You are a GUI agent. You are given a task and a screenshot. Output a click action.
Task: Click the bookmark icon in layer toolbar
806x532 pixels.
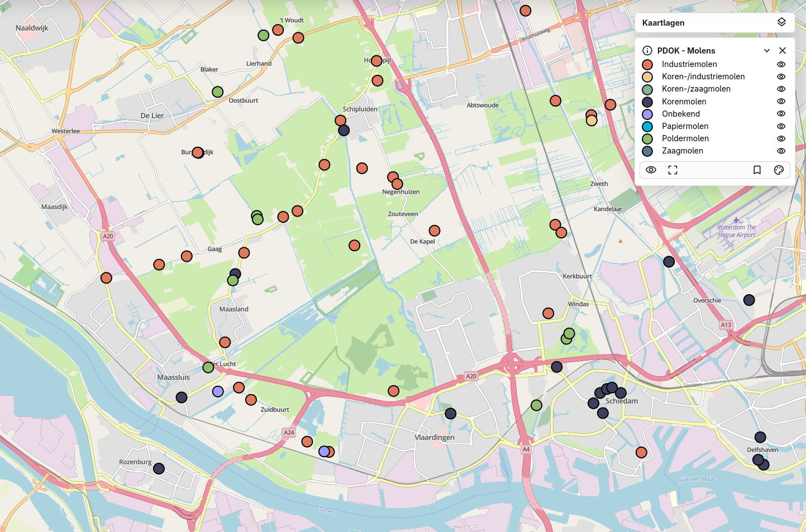757,170
